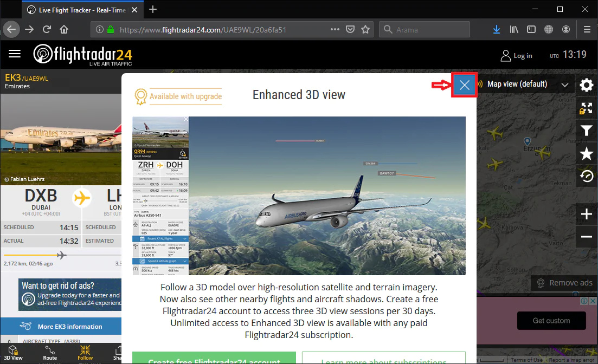This screenshot has height=364, width=598.
Task: Click Create free Flightradar24 account button
Action: coord(214,358)
